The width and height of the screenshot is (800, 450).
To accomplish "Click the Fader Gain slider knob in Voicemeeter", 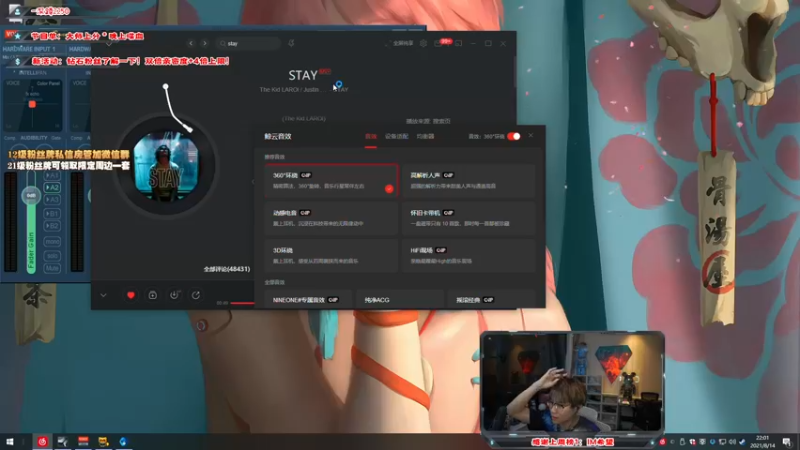I will (31, 195).
